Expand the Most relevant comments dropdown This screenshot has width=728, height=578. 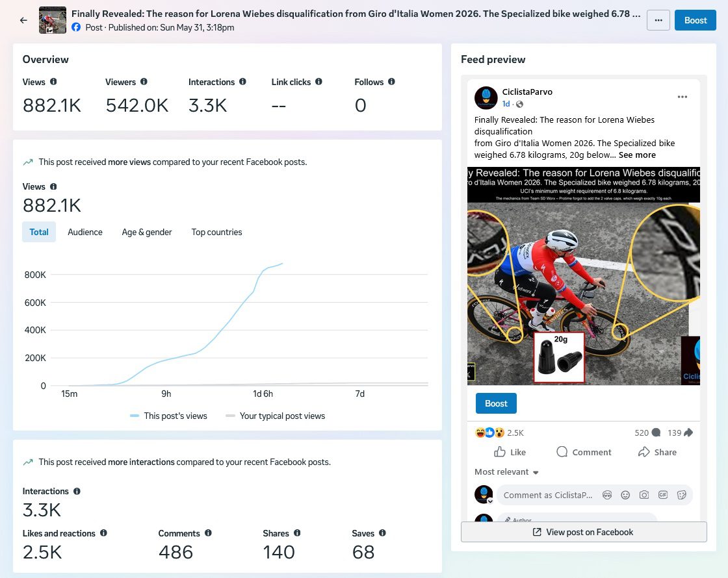point(506,471)
